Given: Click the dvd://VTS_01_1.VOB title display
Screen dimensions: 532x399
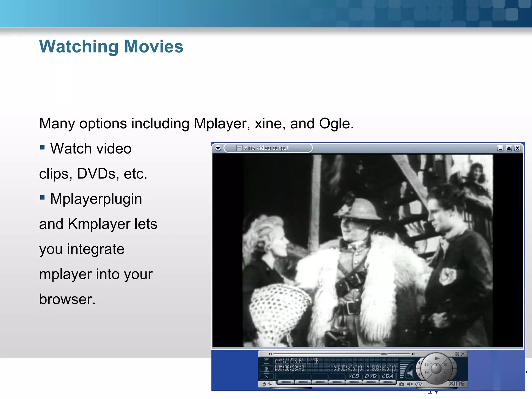Looking at the screenshot, I should click(297, 361).
